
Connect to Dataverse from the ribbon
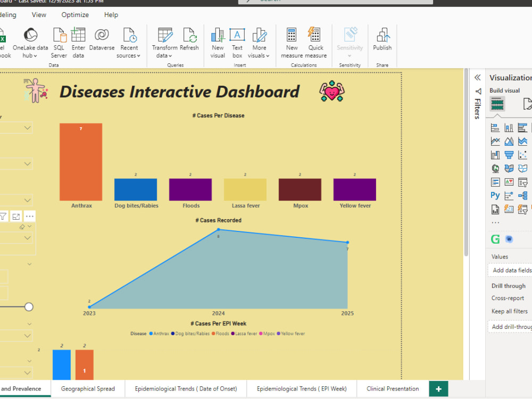click(x=102, y=39)
